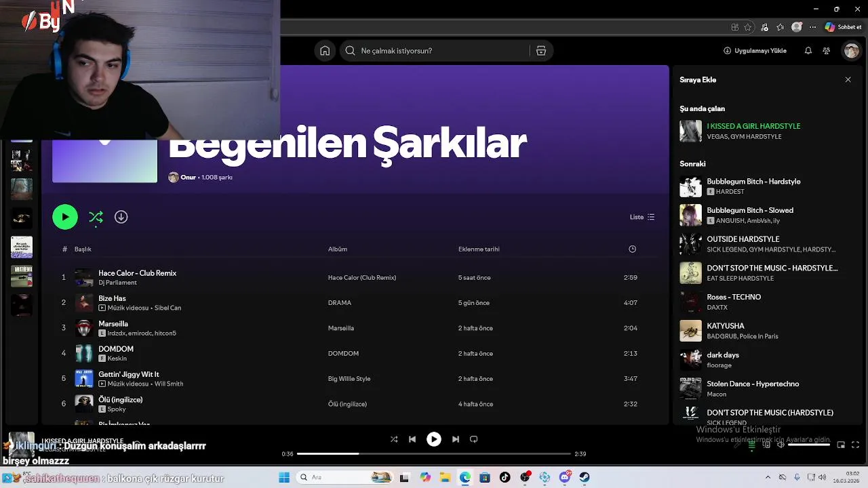Skip to the next track
This screenshot has height=488, width=868.
pos(456,439)
